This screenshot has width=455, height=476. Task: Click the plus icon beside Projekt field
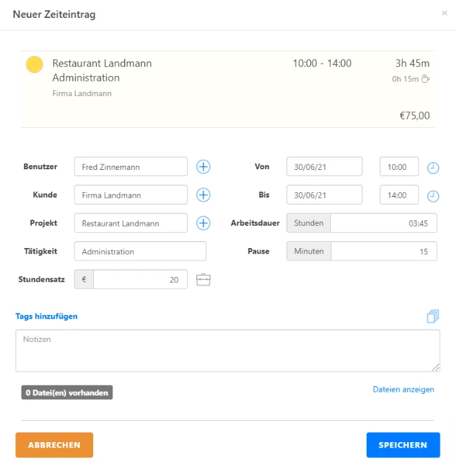click(x=203, y=223)
